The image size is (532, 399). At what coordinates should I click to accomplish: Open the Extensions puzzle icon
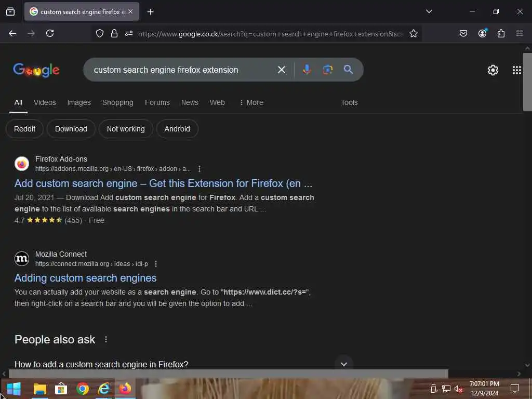pyautogui.click(x=501, y=33)
